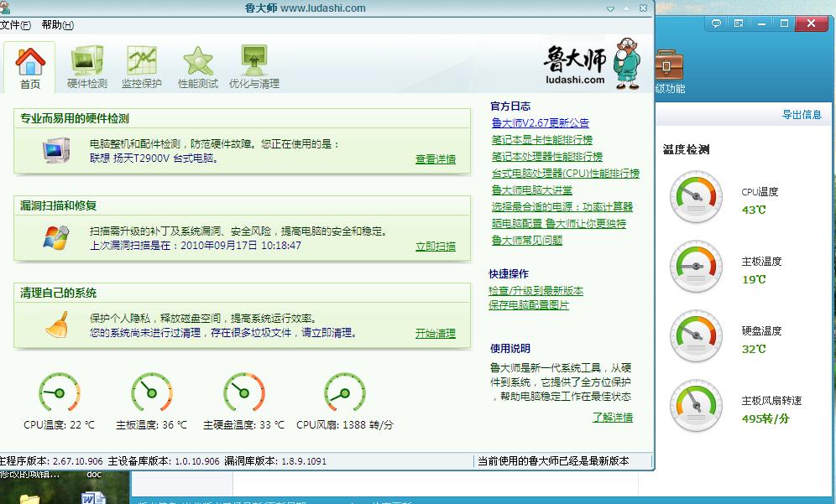836x504 pixels.
Task: Click the speech bubble feedback icon in right window
Action: (x=716, y=23)
